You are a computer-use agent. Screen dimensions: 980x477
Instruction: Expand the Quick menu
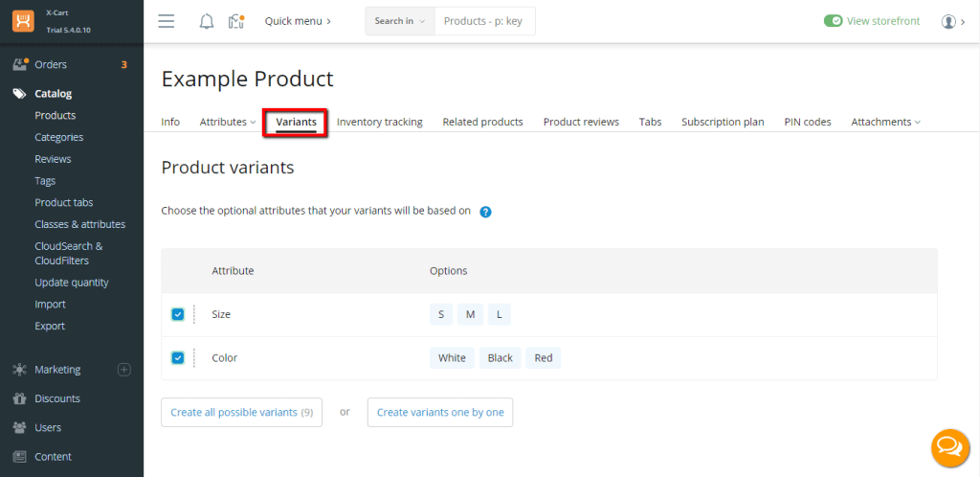click(298, 21)
